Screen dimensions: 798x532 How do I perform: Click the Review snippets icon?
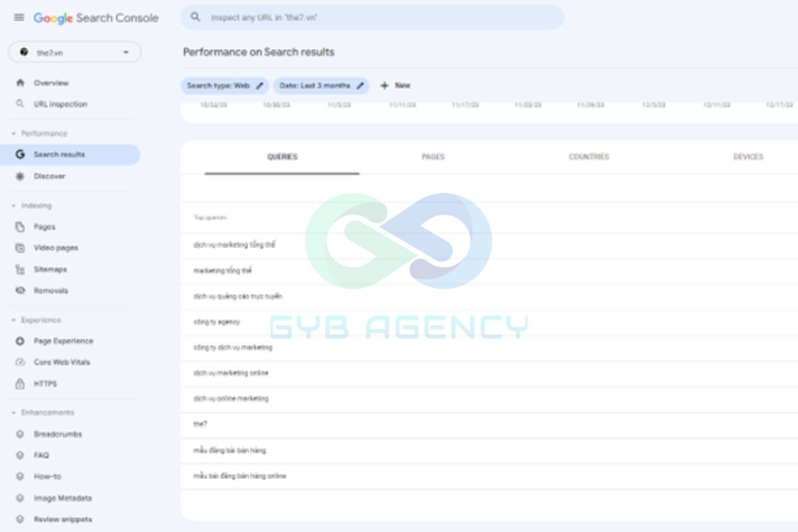coord(20,519)
